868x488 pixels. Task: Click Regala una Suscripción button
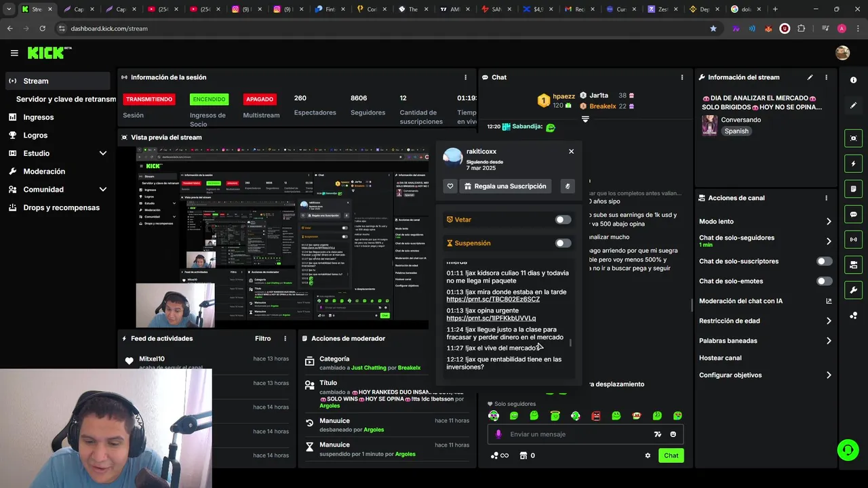coord(506,186)
